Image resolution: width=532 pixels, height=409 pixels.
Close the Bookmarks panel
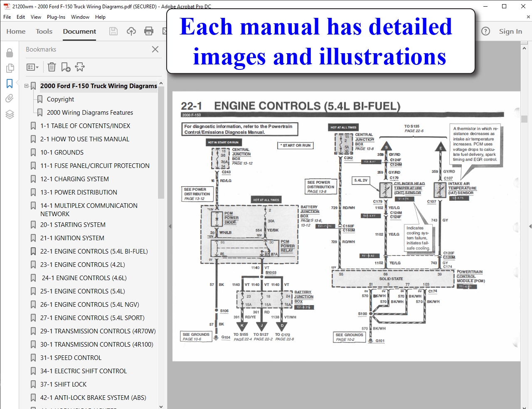[x=155, y=49]
